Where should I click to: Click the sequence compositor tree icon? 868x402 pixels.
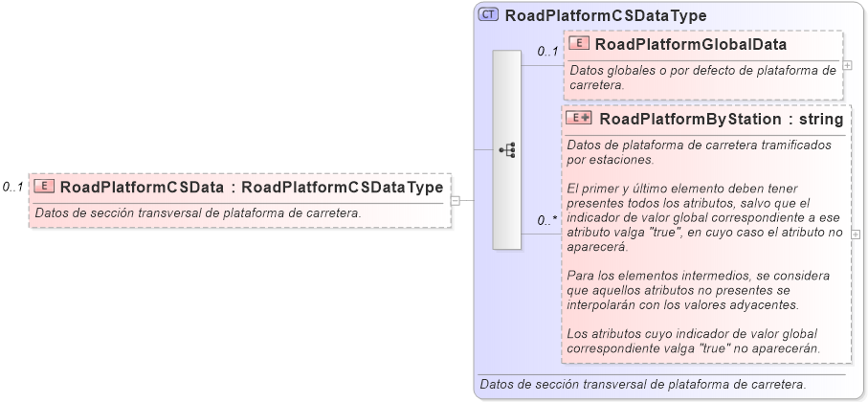(x=507, y=150)
